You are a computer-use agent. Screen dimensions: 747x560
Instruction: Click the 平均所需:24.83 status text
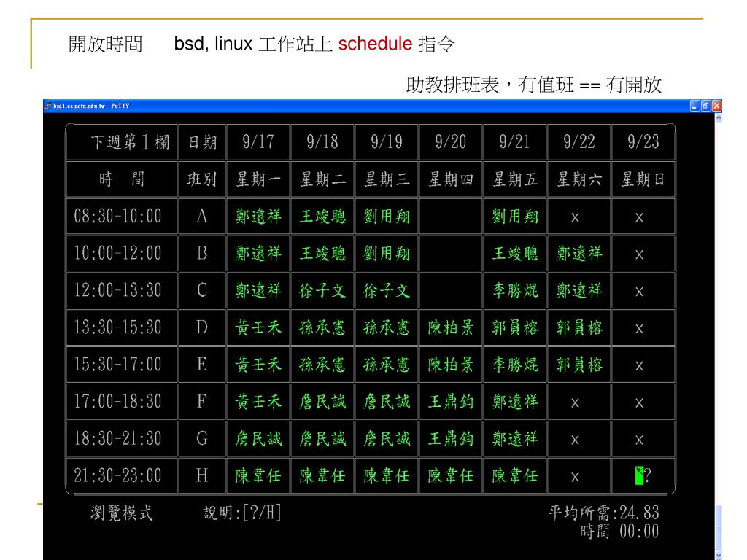(x=603, y=513)
